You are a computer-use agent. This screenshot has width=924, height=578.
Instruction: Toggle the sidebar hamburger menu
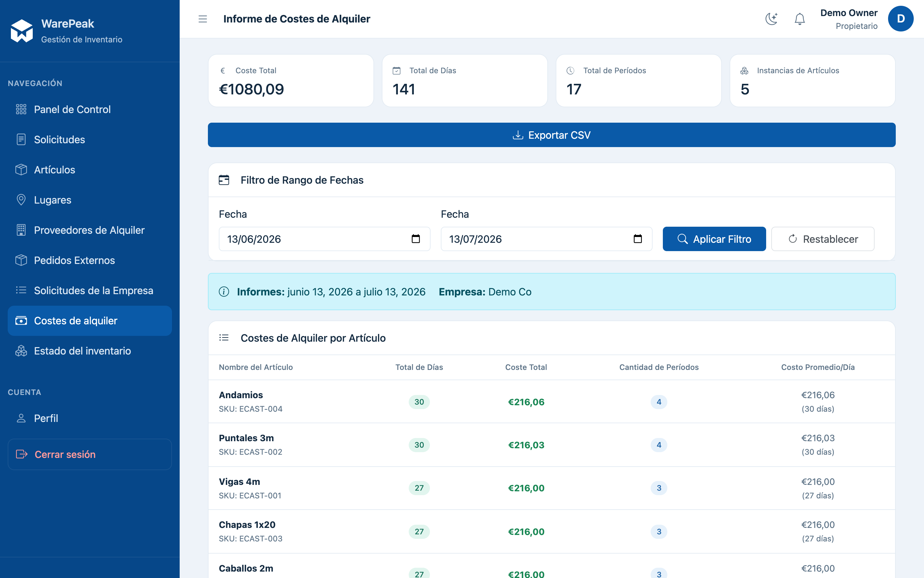(203, 19)
